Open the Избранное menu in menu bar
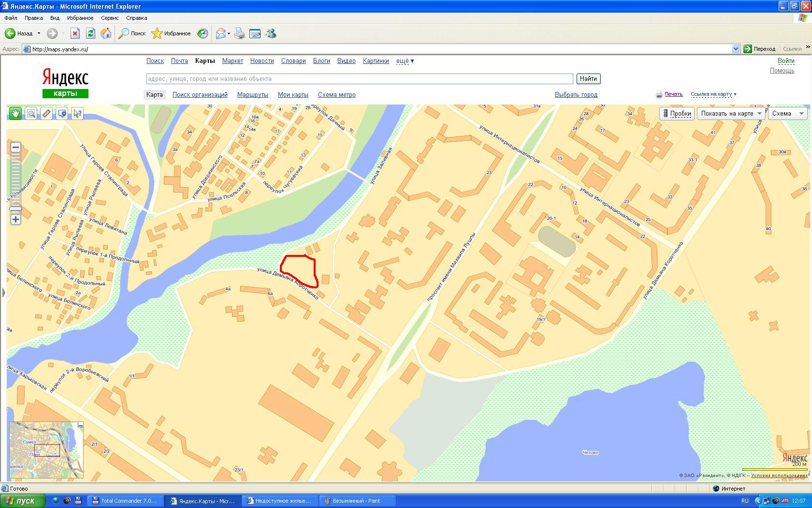Viewport: 812px width, 508px height. [x=80, y=18]
